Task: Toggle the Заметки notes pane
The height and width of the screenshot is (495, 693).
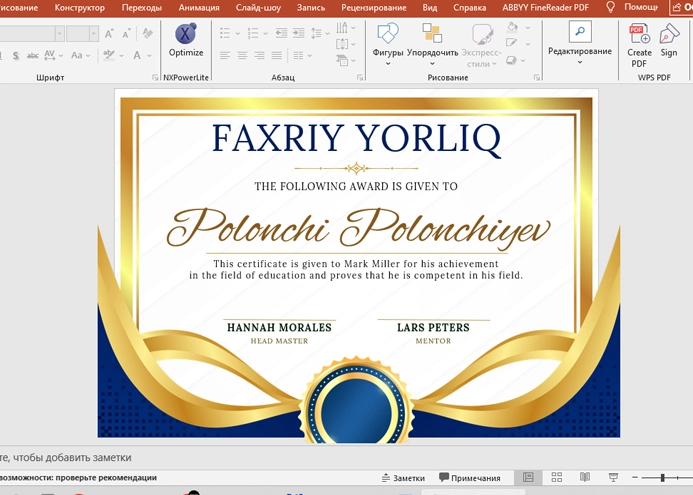Action: pyautogui.click(x=403, y=478)
